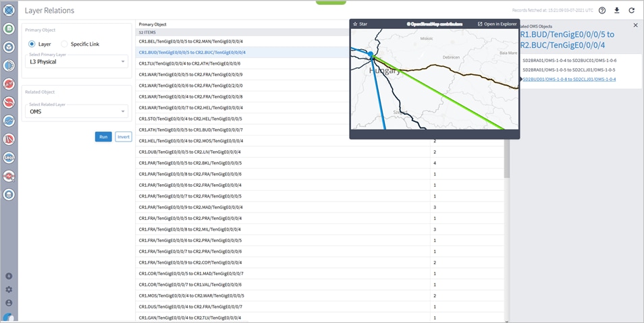Open the settings gear in sidebar
The image size is (644, 323).
click(x=9, y=289)
